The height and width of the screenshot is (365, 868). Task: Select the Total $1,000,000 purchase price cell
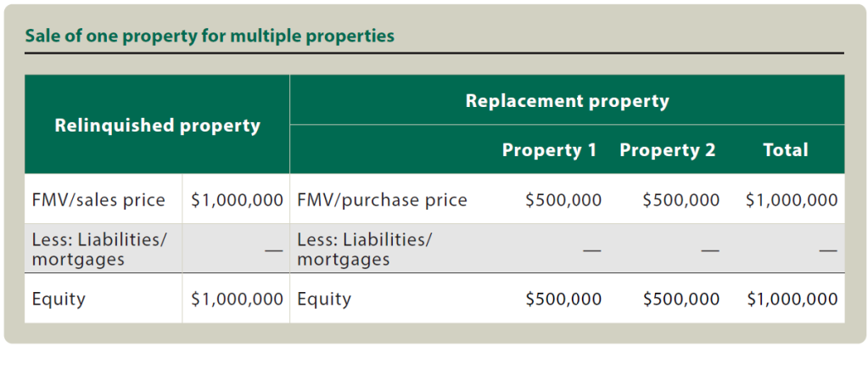pyautogui.click(x=791, y=200)
